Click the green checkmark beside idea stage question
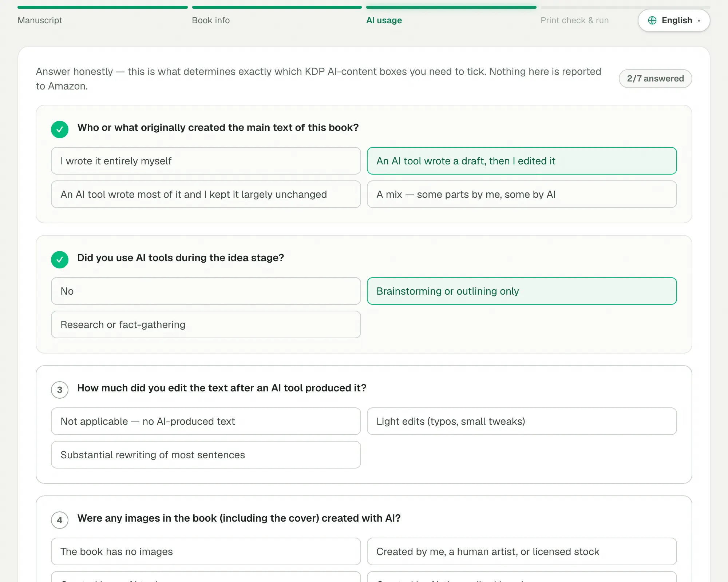This screenshot has width=728, height=582. click(x=60, y=260)
